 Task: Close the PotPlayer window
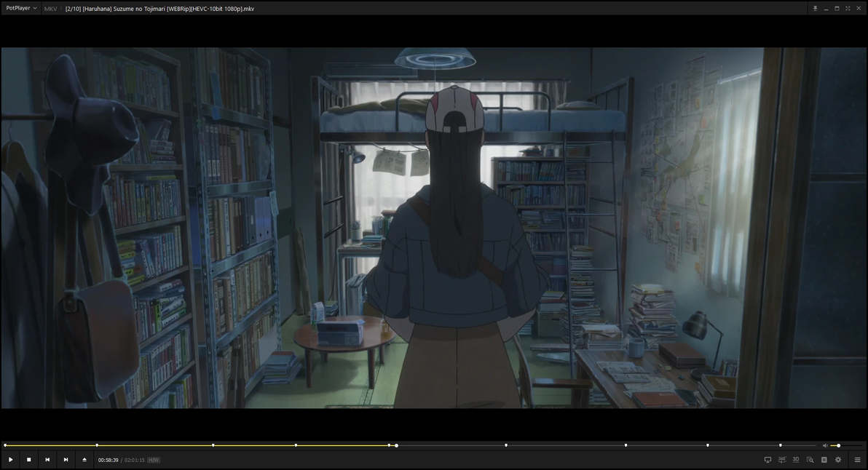[x=858, y=8]
